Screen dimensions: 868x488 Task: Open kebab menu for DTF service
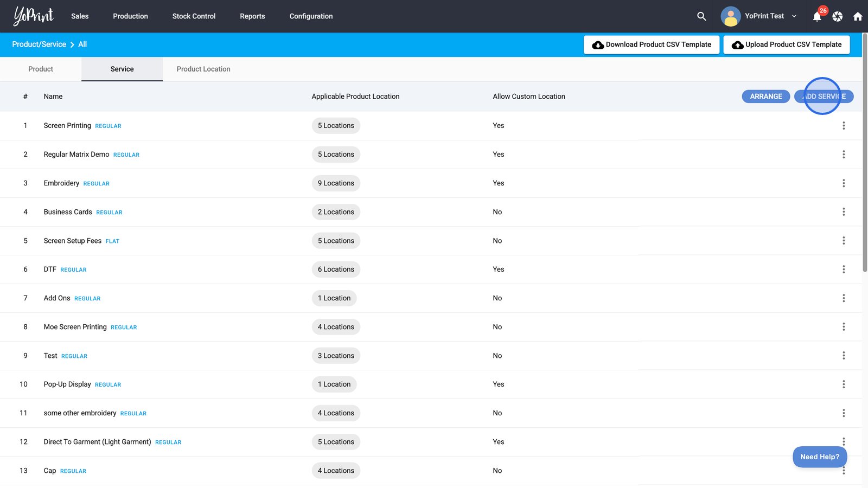point(844,269)
